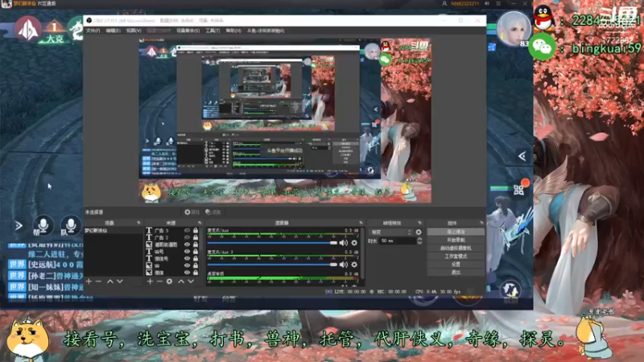Open source 属性 properties gear in toolbar

point(192,212)
